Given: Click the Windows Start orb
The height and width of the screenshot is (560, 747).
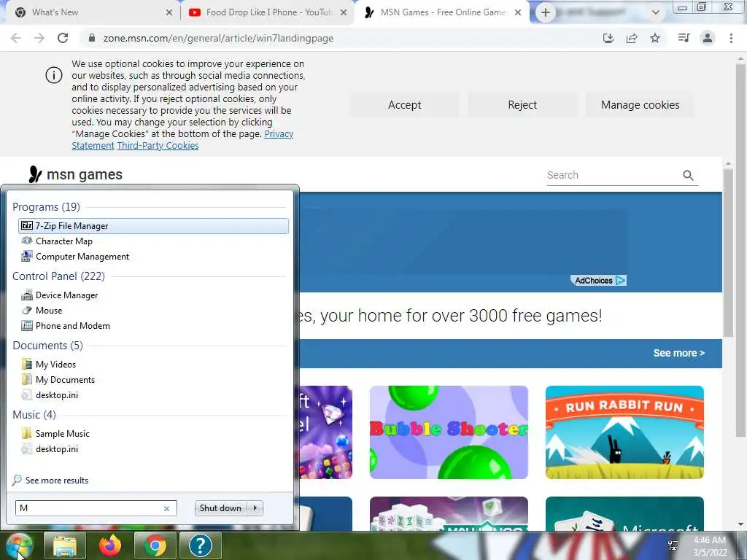Looking at the screenshot, I should (x=19, y=545).
